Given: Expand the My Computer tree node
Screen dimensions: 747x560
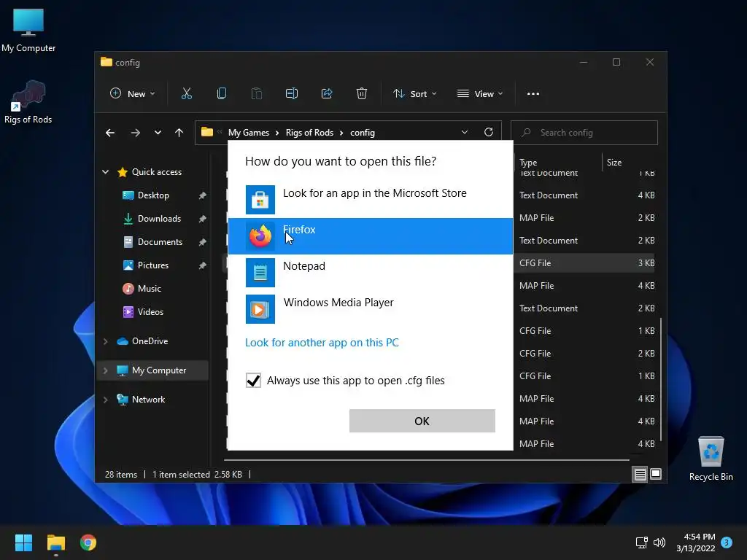Looking at the screenshot, I should pyautogui.click(x=105, y=370).
